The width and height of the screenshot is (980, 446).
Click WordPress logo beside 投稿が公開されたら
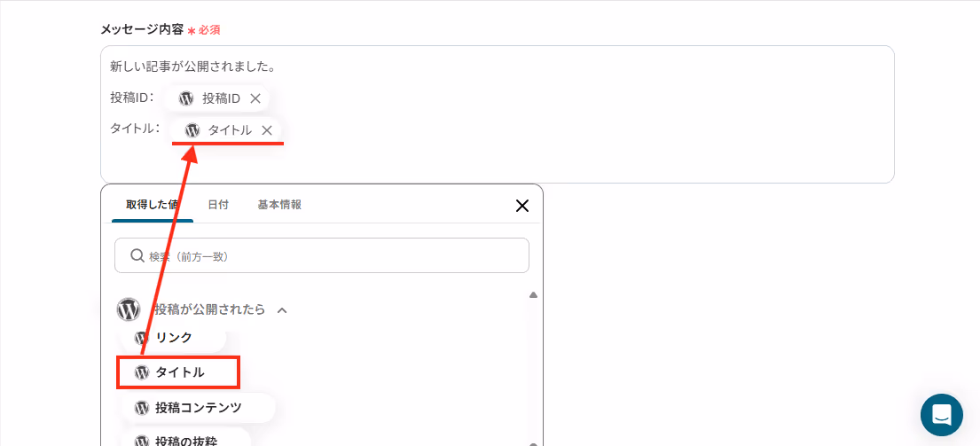tap(128, 309)
